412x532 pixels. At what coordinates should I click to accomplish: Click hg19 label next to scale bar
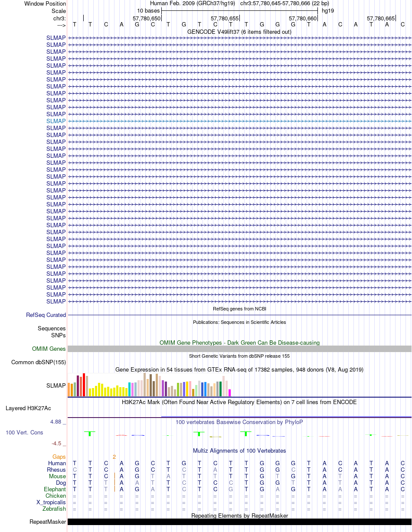click(327, 10)
